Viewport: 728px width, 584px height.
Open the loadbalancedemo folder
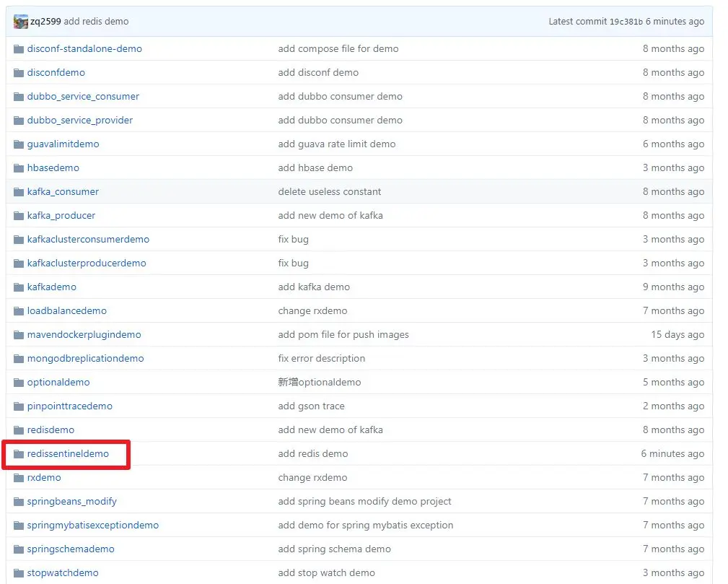coord(67,311)
